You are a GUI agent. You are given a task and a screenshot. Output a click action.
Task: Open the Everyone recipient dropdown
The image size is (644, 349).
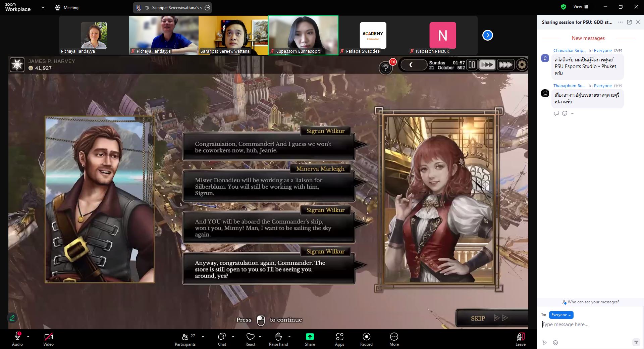coord(561,315)
